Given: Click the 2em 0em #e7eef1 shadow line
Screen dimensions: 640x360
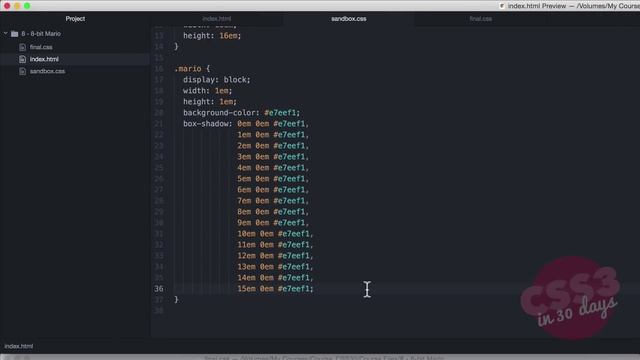Looking at the screenshot, I should [x=273, y=146].
